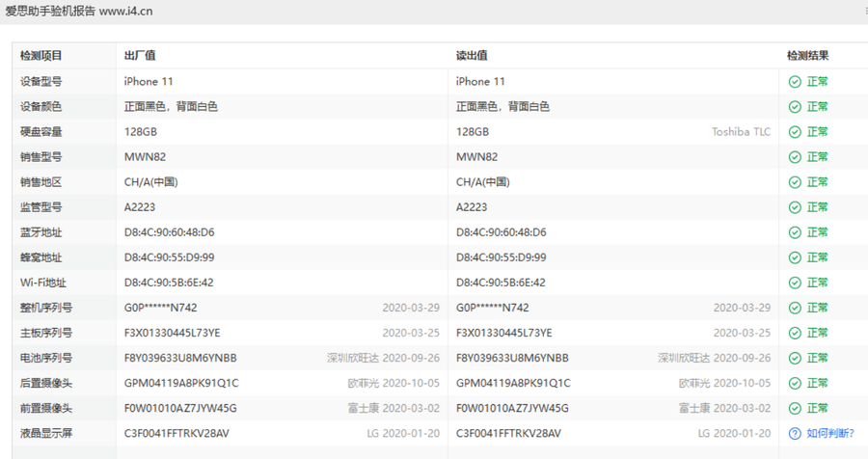
Task: Click read mainboard serial F3X01330445L73YE
Action: pyautogui.click(x=503, y=333)
